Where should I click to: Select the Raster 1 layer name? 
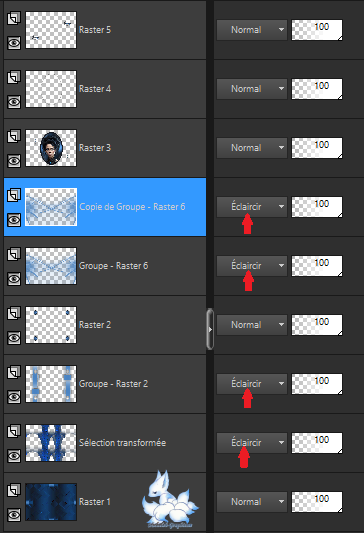[95, 502]
